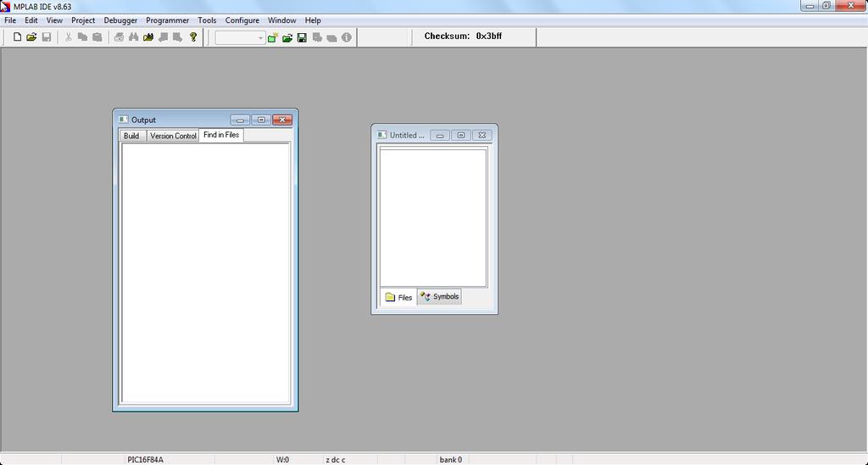868x465 pixels.
Task: Select the Files tab in project window
Action: click(398, 297)
